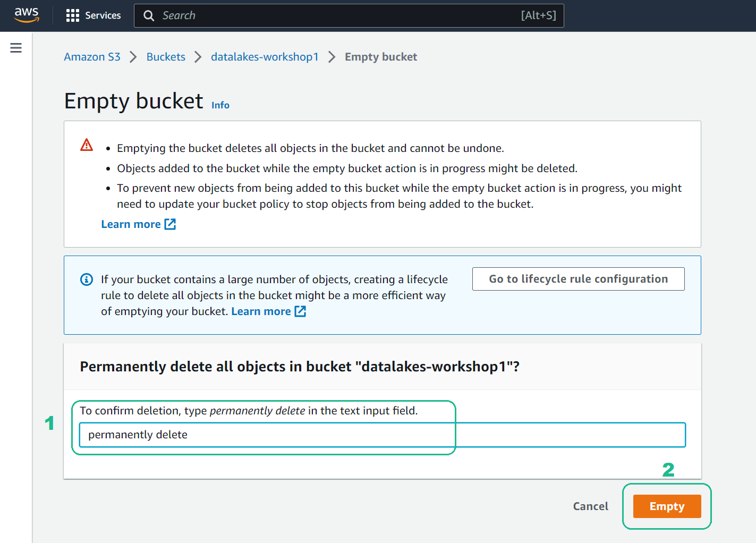
Task: Navigate to the Buckets breadcrumb
Action: pyautogui.click(x=166, y=57)
